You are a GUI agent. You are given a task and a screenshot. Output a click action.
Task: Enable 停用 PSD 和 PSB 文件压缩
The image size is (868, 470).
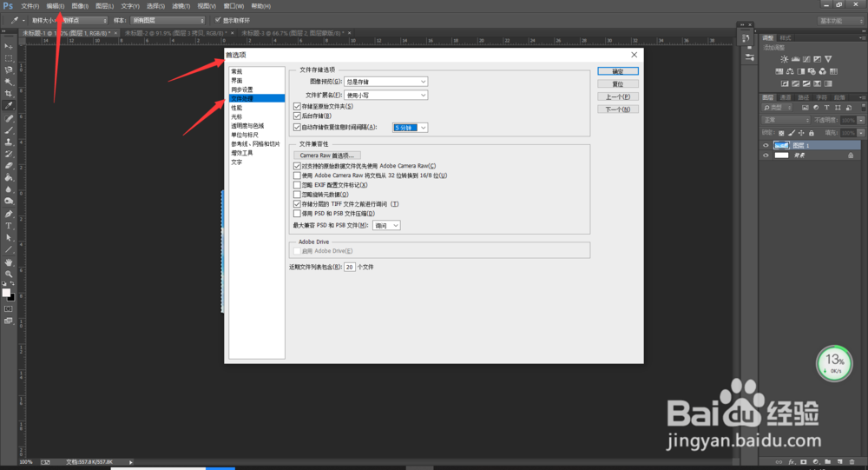(297, 214)
